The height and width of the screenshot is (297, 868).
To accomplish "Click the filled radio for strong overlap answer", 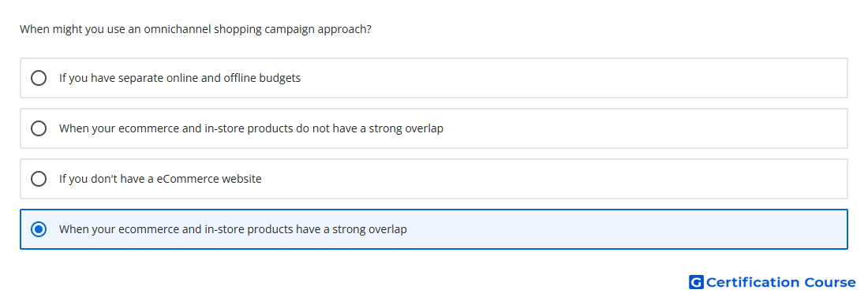I will pyautogui.click(x=39, y=229).
